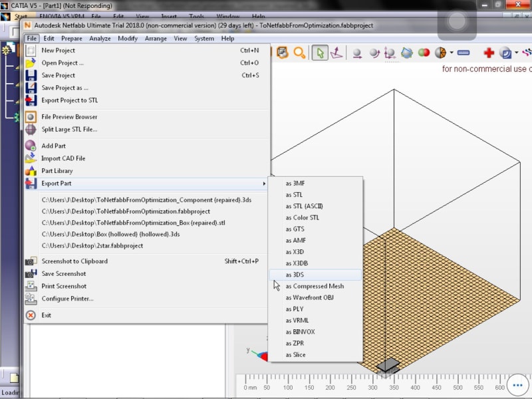Click the blue ruler measure icon
The width and height of the screenshot is (532, 399).
[x=463, y=53]
